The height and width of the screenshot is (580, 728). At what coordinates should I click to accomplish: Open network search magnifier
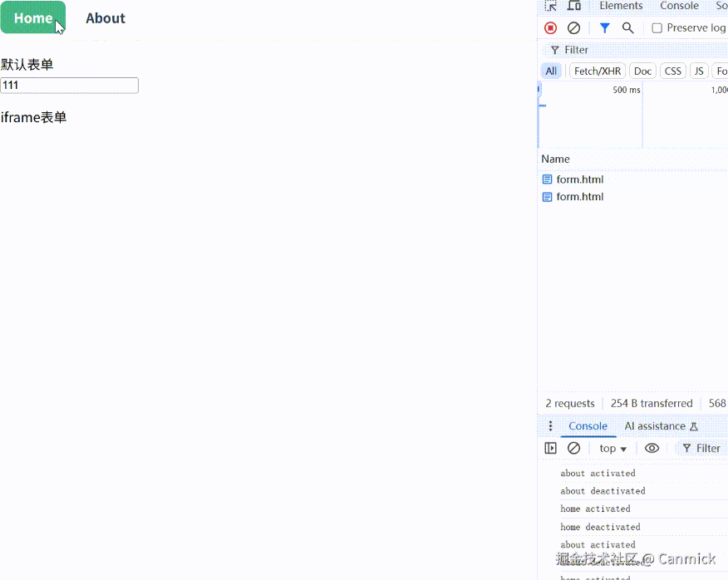627,28
